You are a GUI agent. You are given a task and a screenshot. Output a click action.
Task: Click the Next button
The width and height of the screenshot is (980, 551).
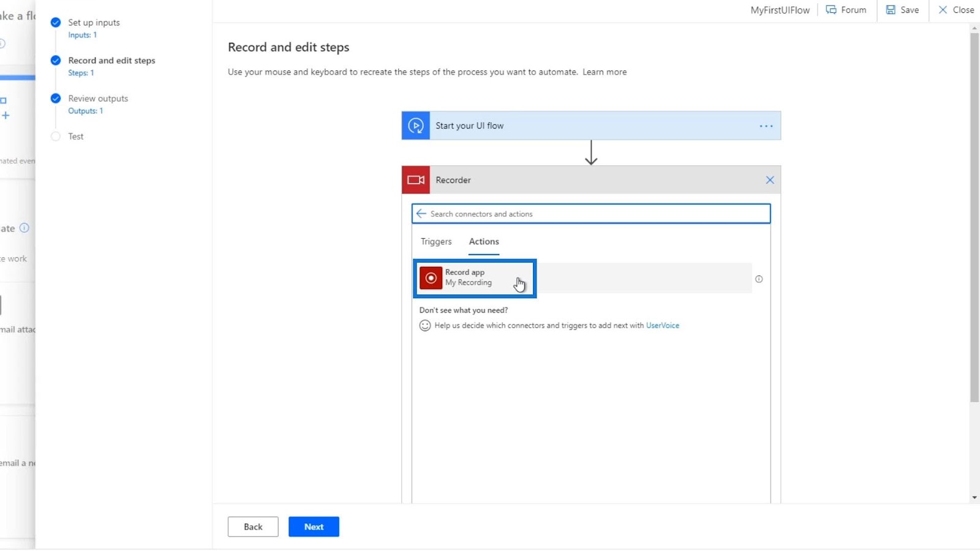pyautogui.click(x=314, y=527)
